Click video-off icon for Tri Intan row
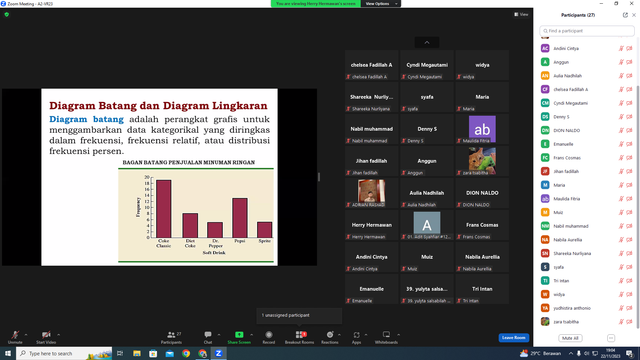 pyautogui.click(x=629, y=281)
